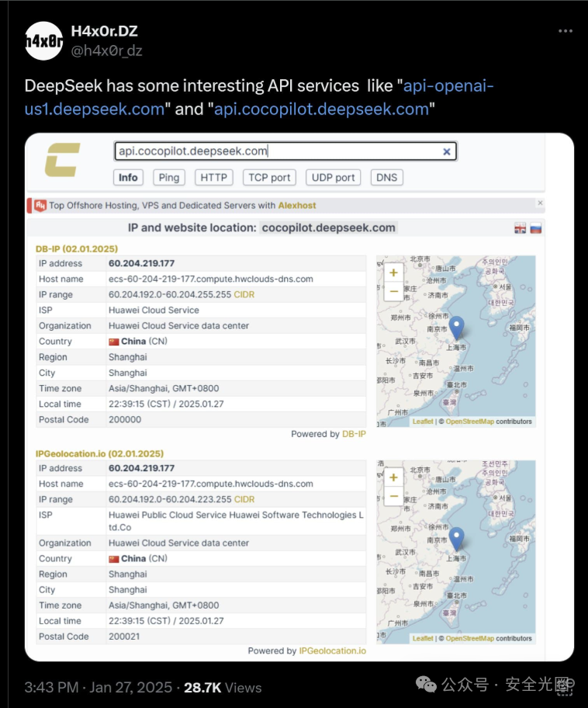Viewport: 588px width, 708px height.
Task: Select DB-IP Country value China (CN)
Action: pyautogui.click(x=138, y=342)
